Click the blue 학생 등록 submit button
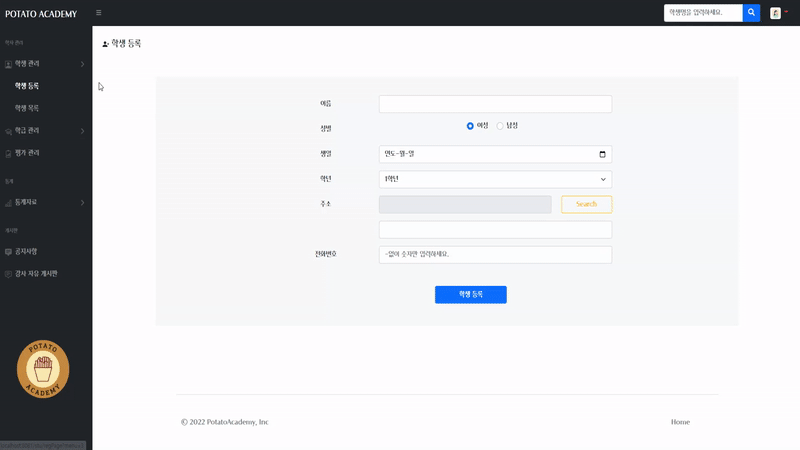Image resolution: width=800 pixels, height=450 pixels. [x=470, y=294]
